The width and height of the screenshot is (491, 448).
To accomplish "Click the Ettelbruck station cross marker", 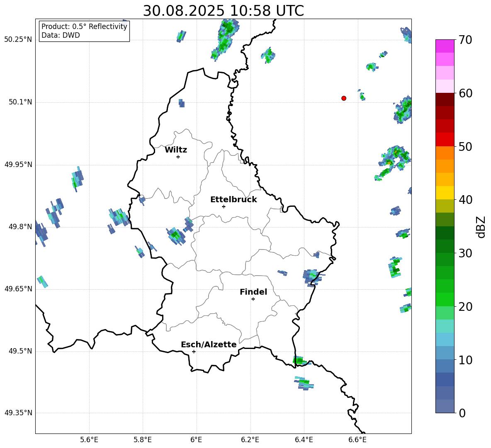I will tap(224, 206).
